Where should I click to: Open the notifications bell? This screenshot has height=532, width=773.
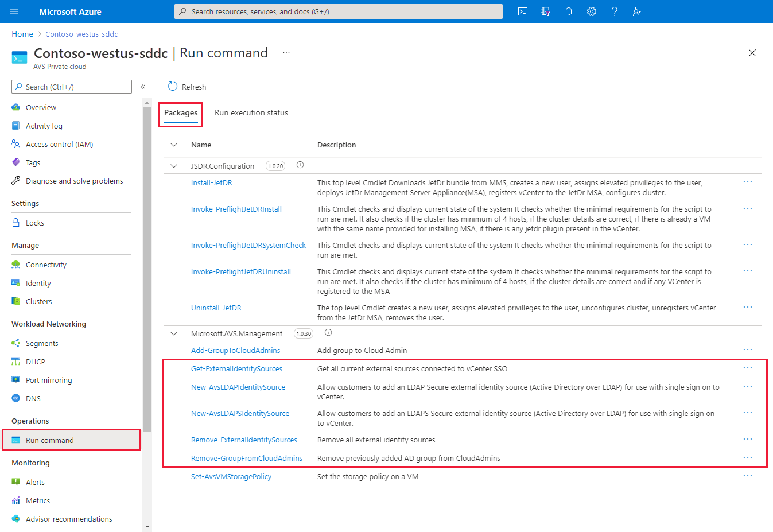click(569, 11)
